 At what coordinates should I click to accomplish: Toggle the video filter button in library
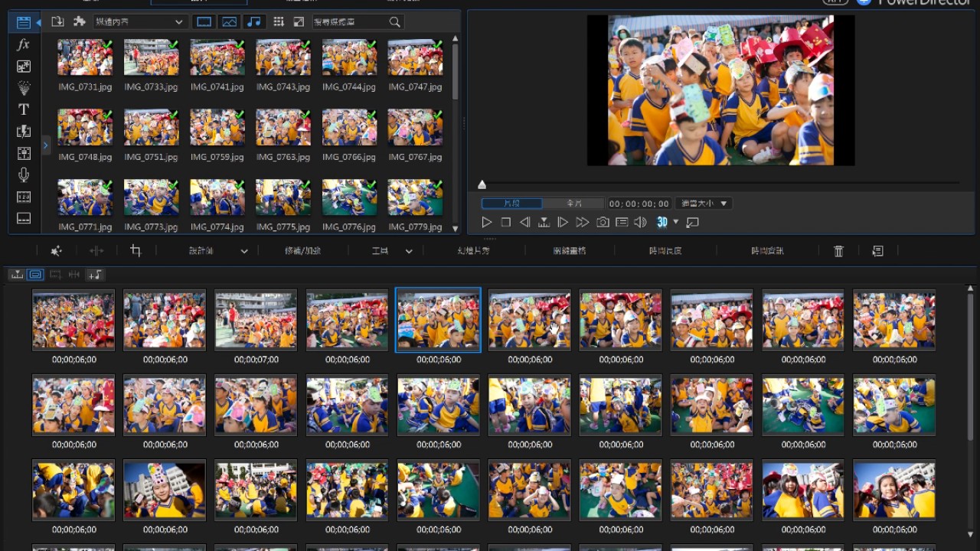(x=204, y=22)
